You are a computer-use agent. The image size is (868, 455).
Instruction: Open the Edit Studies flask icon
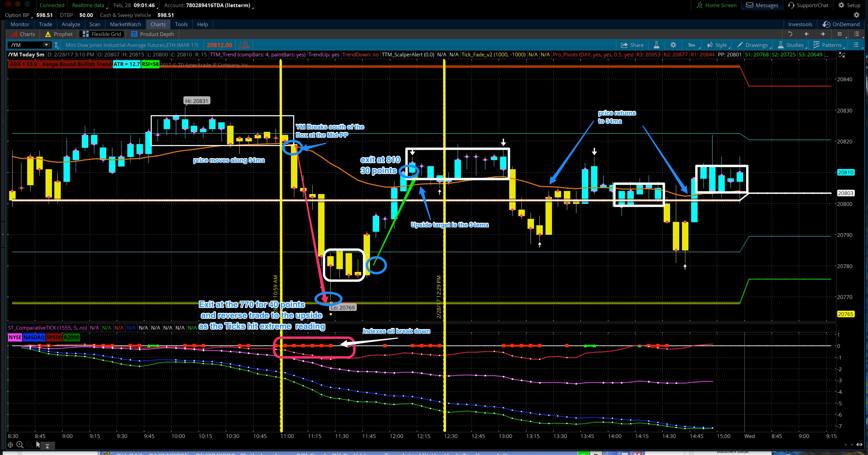(x=656, y=45)
